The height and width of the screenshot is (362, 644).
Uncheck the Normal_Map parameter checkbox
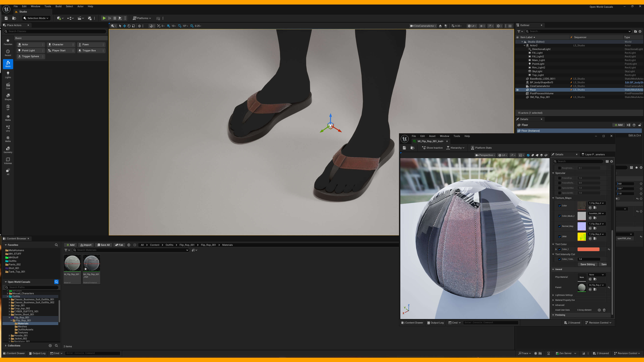pyautogui.click(x=559, y=226)
